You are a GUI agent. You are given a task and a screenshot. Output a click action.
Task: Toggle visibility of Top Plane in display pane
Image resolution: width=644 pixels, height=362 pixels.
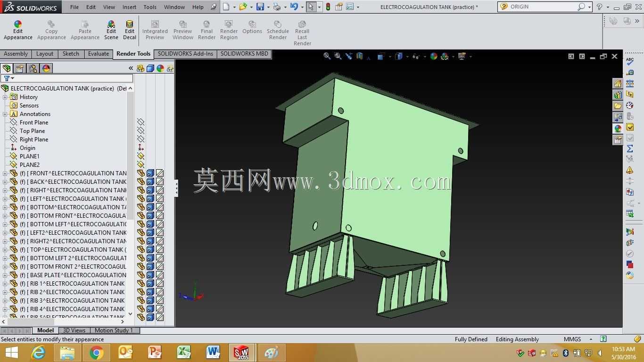click(x=140, y=131)
